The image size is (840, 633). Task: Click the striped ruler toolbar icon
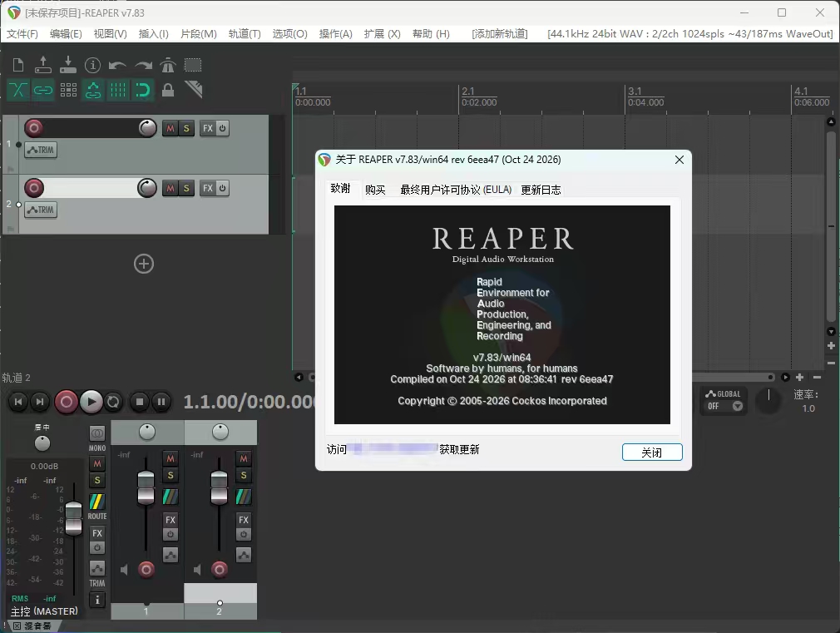[x=193, y=90]
